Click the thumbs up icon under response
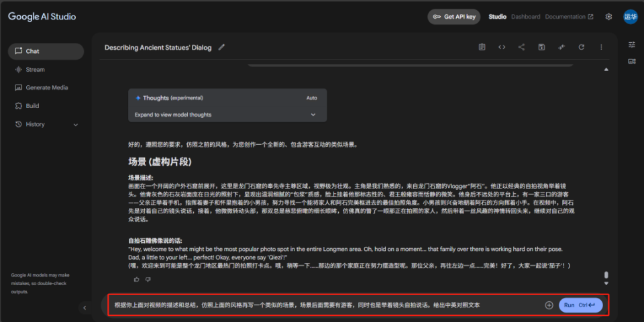The width and height of the screenshot is (644, 322). [x=137, y=279]
